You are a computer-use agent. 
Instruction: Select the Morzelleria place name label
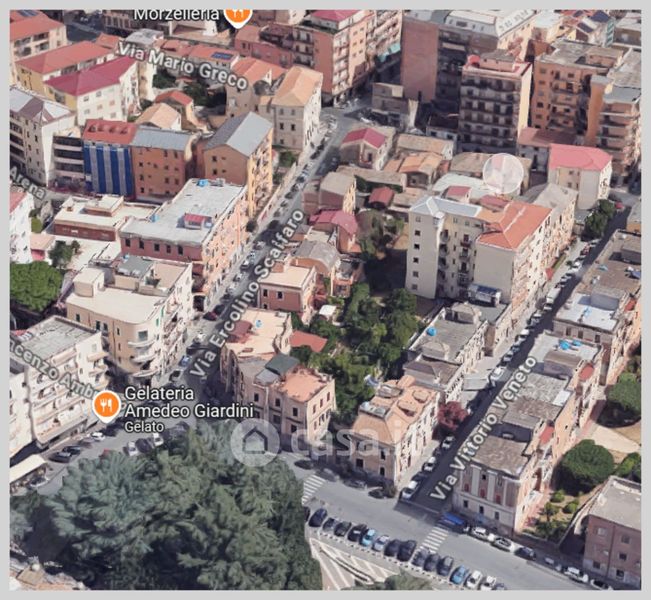coord(177,14)
